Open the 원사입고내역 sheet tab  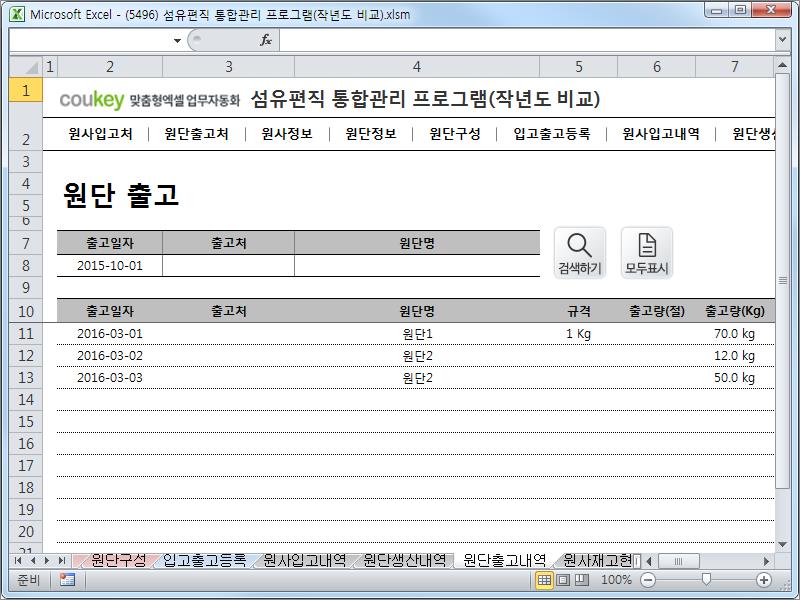coord(305,561)
